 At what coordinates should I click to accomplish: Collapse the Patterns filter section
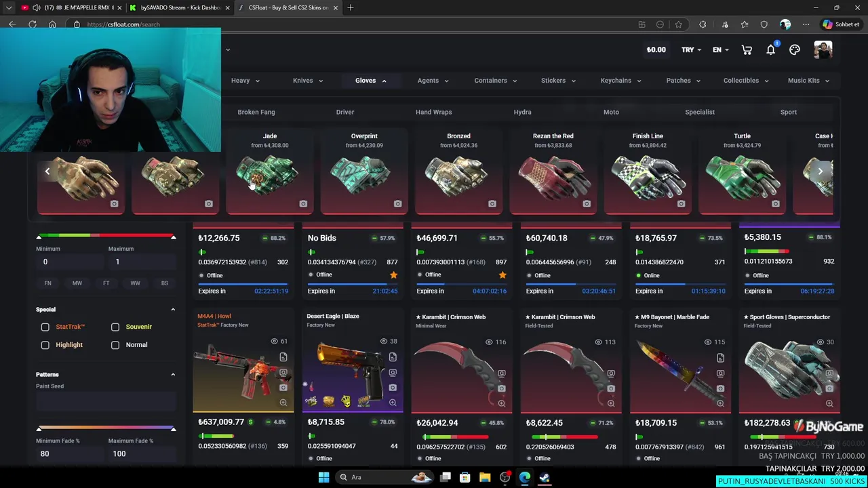click(x=173, y=374)
